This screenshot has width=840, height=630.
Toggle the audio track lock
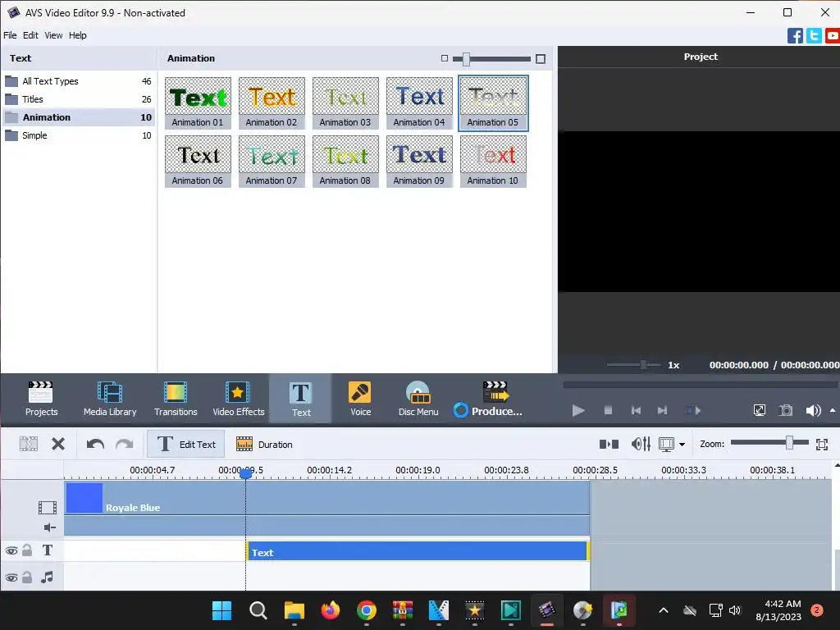tap(27, 577)
